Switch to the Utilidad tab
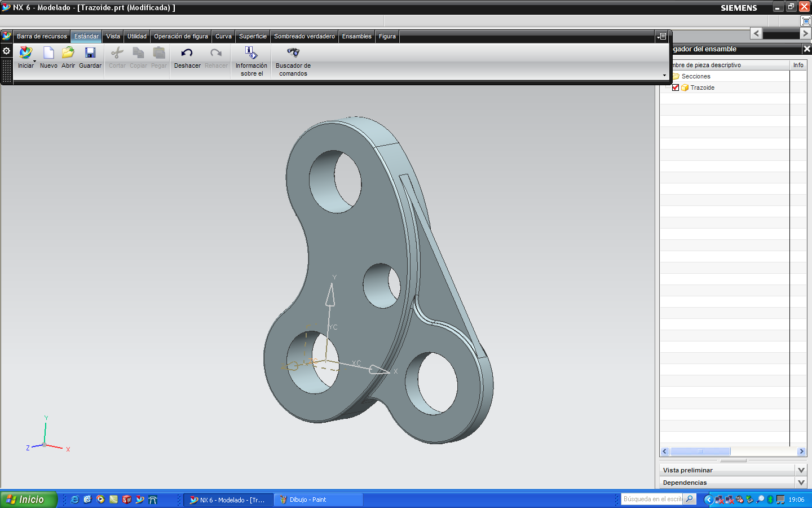812x508 pixels. pyautogui.click(x=137, y=36)
